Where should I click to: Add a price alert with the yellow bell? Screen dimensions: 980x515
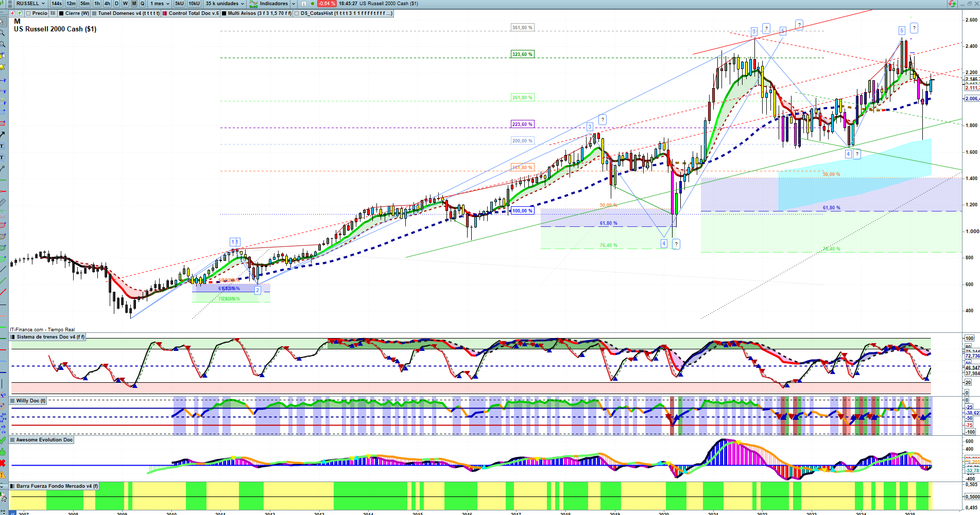pos(3,67)
